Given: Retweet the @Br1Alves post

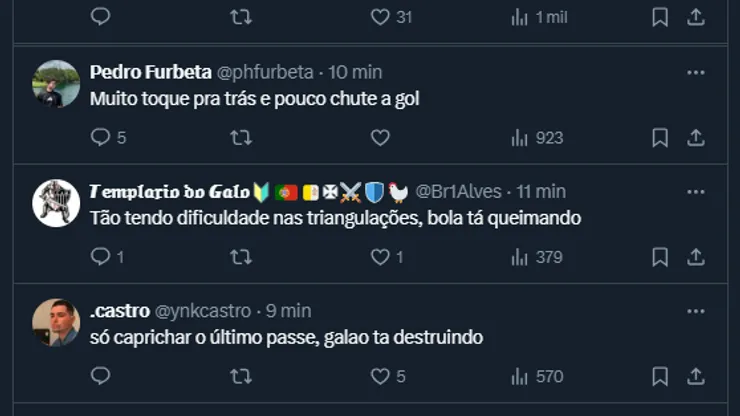Looking at the screenshot, I should coord(241,257).
